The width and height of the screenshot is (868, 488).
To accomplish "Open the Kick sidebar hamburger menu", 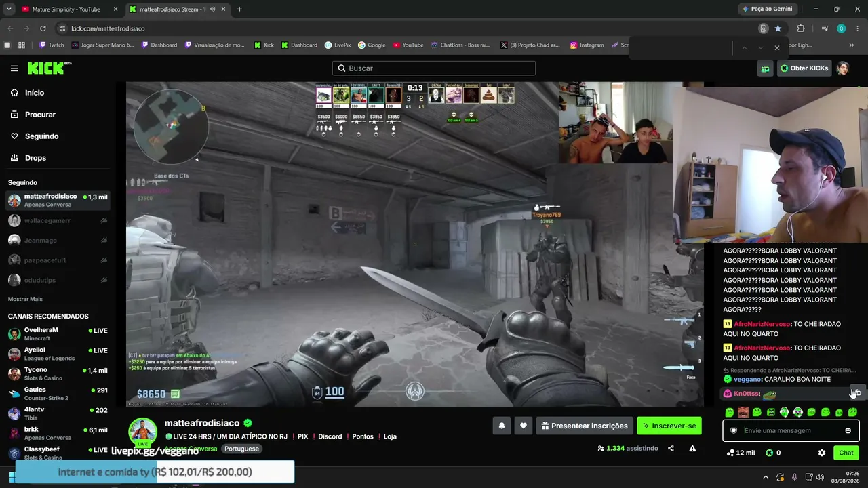I will [14, 68].
